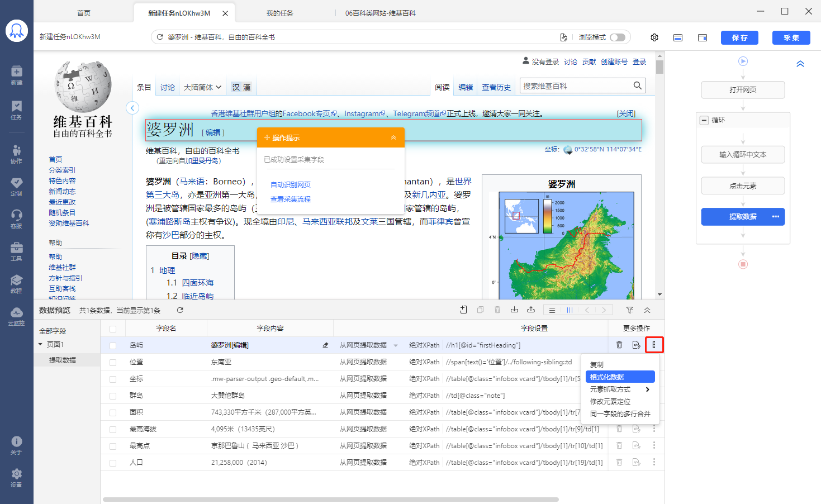The width and height of the screenshot is (821, 504).
Task: Click the export upload icon in data preview
Action: (x=531, y=310)
